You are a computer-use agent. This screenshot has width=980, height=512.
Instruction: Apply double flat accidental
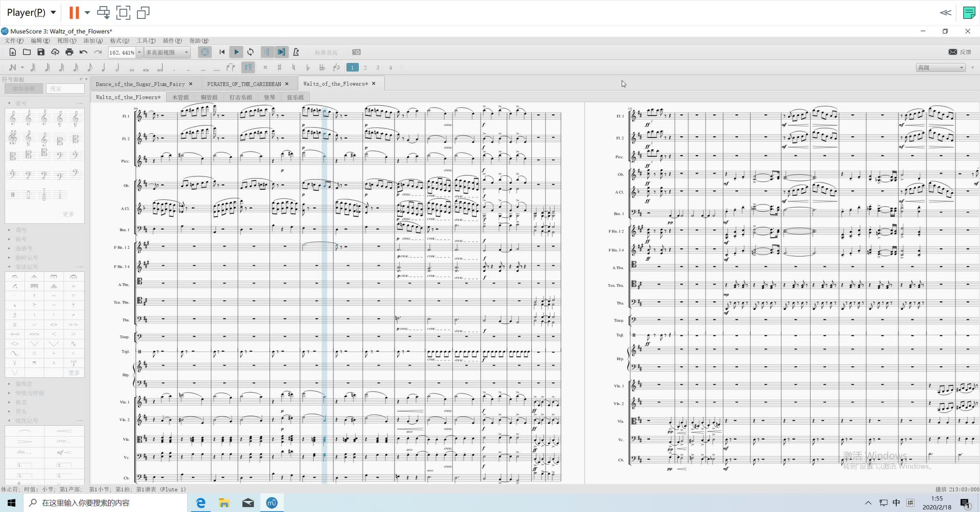[322, 67]
